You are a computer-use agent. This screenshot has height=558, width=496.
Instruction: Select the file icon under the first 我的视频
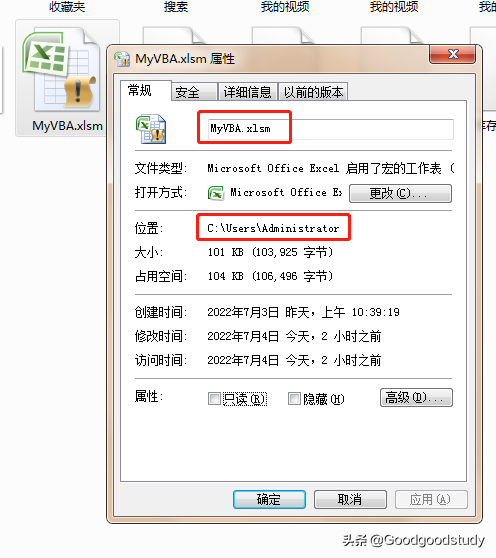[283, 36]
